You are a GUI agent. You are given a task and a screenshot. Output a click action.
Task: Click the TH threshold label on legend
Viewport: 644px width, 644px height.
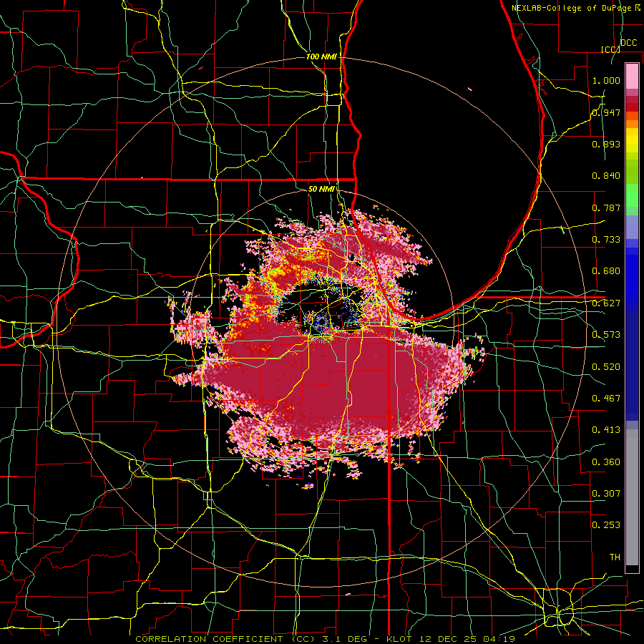point(615,557)
